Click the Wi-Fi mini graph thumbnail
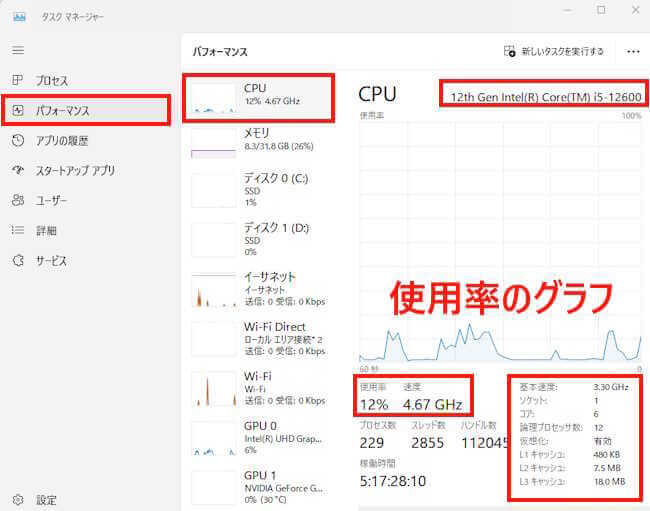 [x=213, y=390]
